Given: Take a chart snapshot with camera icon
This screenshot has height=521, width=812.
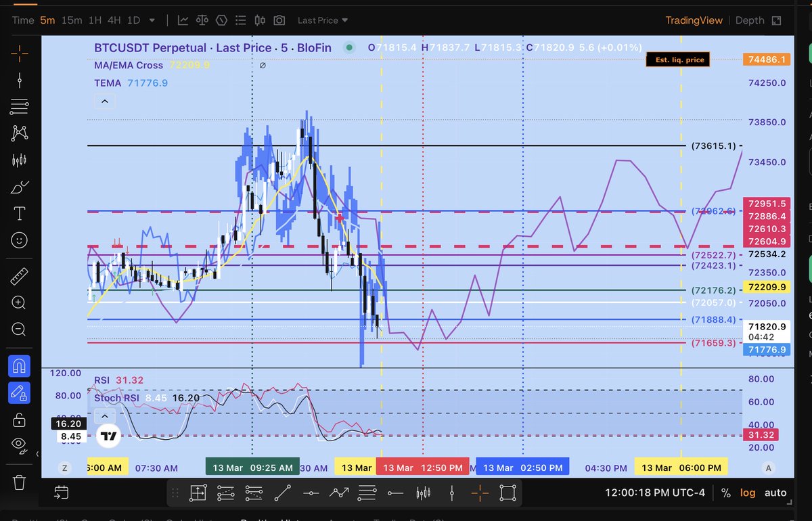Looking at the screenshot, I should point(279,20).
